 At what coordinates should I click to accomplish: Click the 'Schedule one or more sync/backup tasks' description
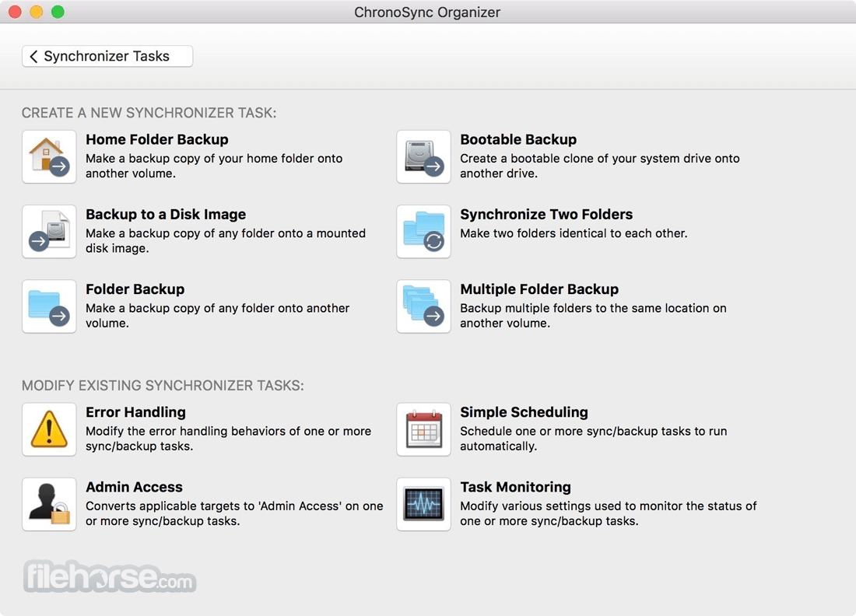594,439
